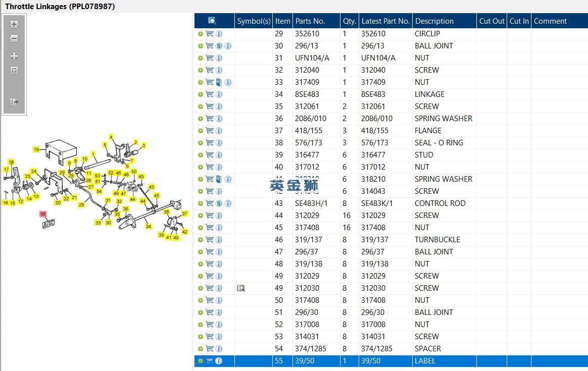The width and height of the screenshot is (588, 371).
Task: Select callout 34 on the diagram
Action: (149, 226)
